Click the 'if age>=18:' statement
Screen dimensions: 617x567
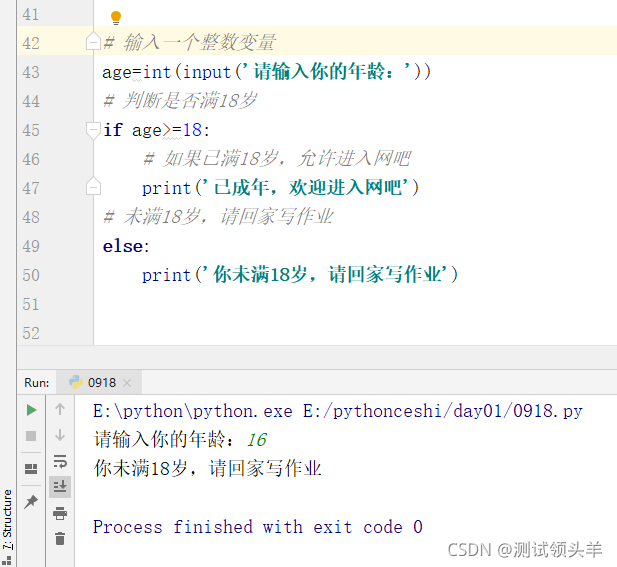[x=157, y=130]
